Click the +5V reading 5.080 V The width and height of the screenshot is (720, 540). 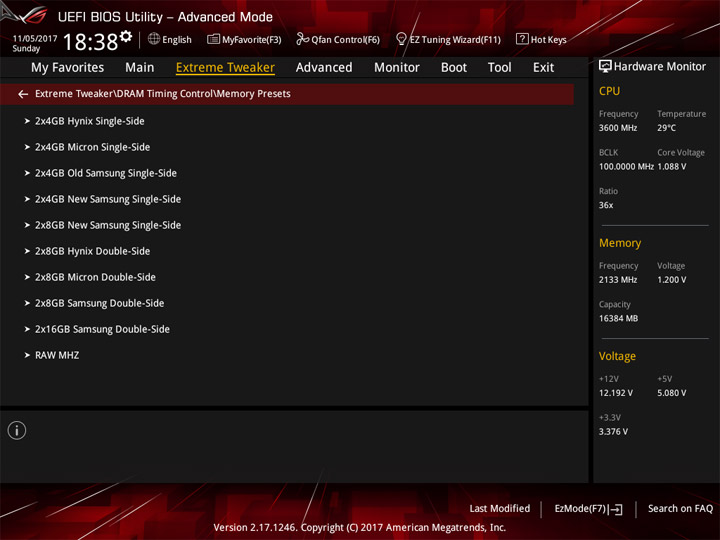[x=672, y=394]
